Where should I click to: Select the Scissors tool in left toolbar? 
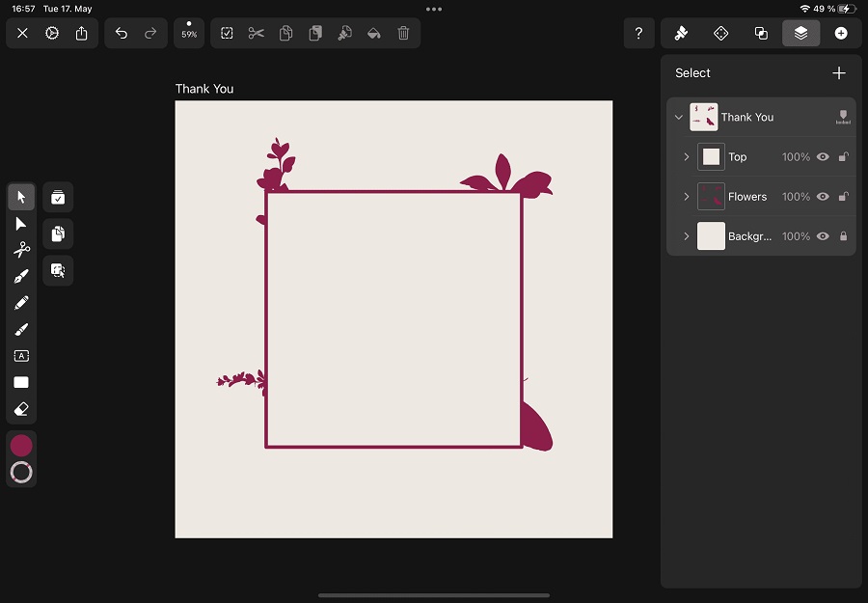coord(21,250)
